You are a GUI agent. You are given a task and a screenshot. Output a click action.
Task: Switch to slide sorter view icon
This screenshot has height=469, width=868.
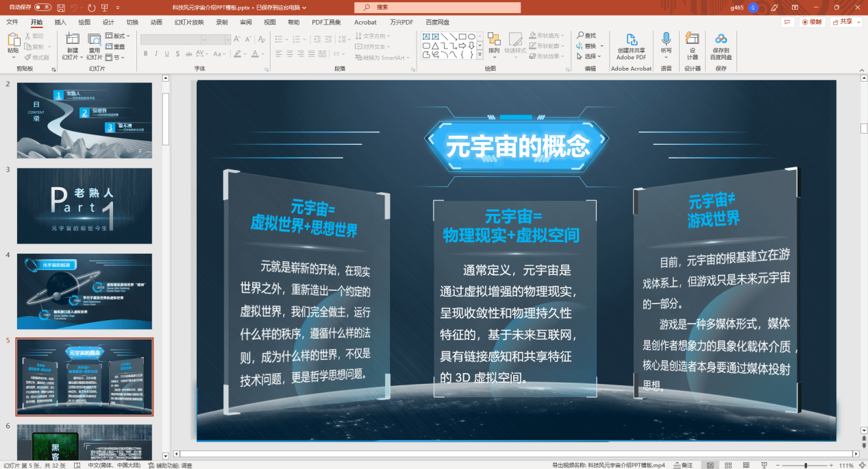coord(728,465)
